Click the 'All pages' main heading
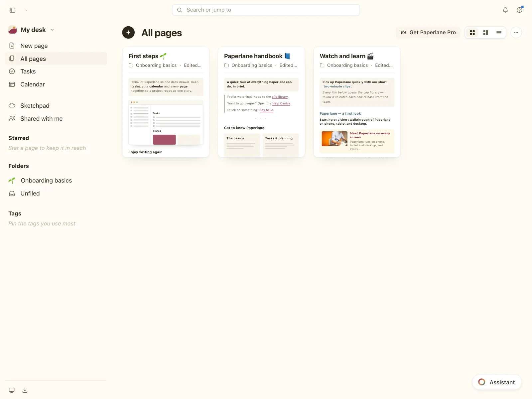 coord(162,33)
